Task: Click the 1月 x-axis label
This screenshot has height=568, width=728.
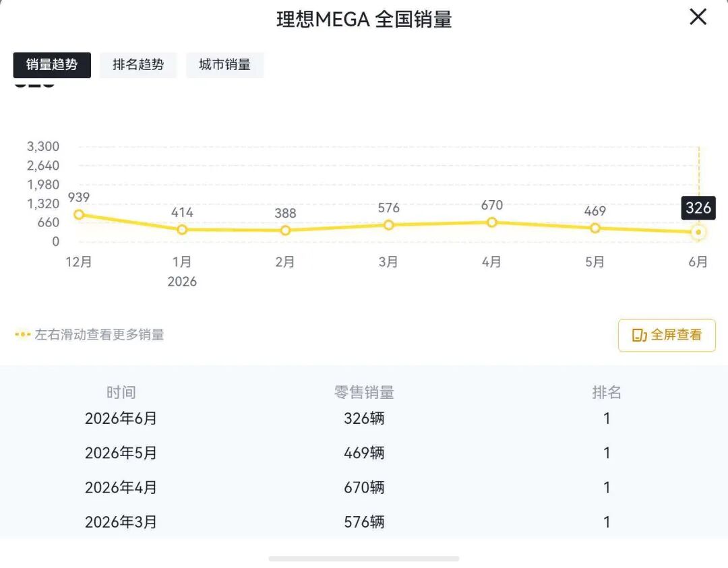Action: point(182,262)
